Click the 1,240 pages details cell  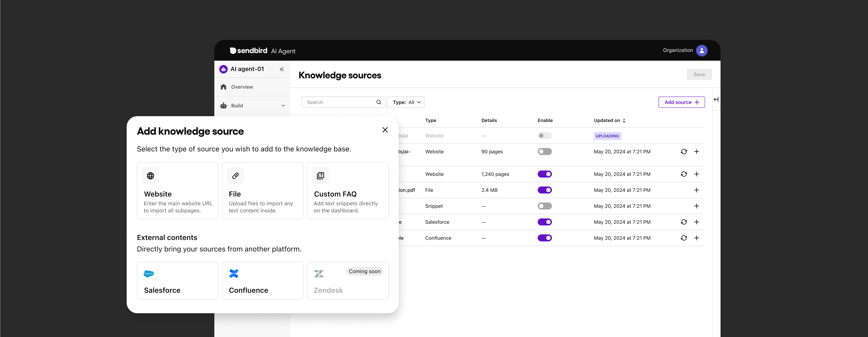pos(495,174)
